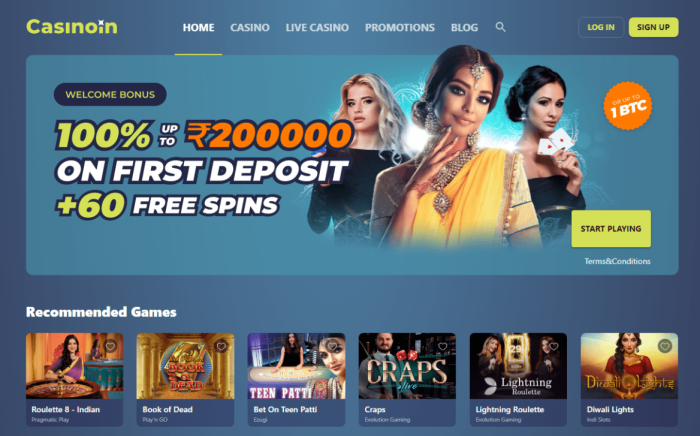The width and height of the screenshot is (700, 436).
Task: Open the search magnifier icon
Action: click(500, 27)
